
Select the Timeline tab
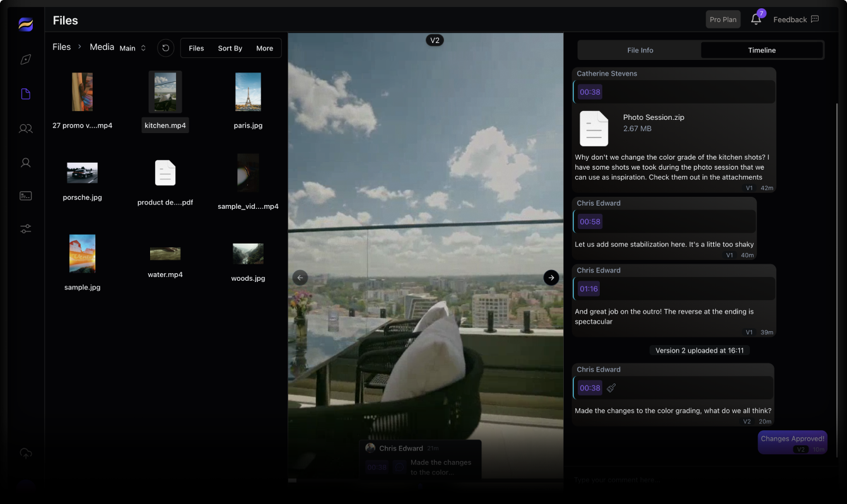pyautogui.click(x=761, y=50)
